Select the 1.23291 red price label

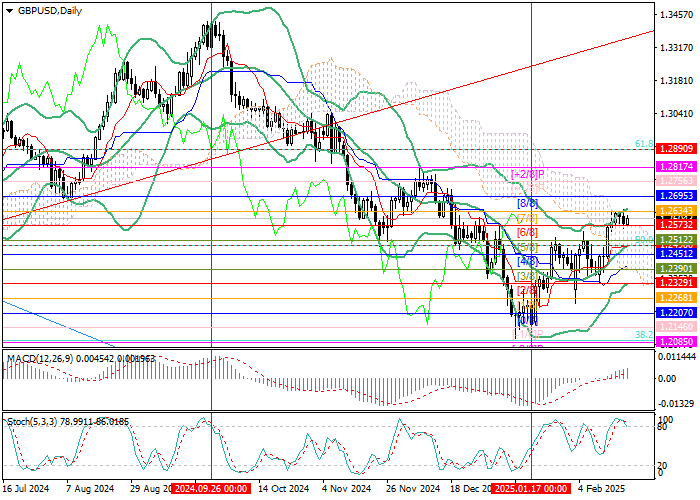point(675,283)
